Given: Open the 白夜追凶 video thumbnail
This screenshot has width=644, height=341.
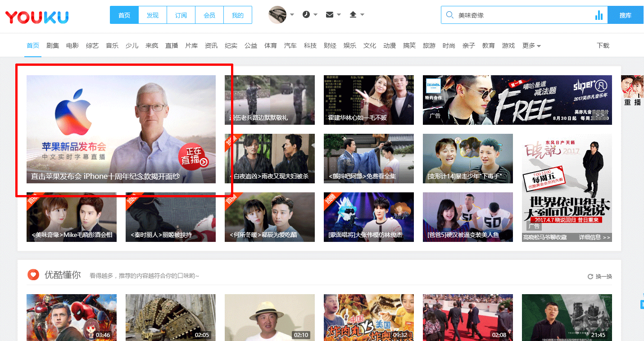Looking at the screenshot, I should pyautogui.click(x=270, y=159).
